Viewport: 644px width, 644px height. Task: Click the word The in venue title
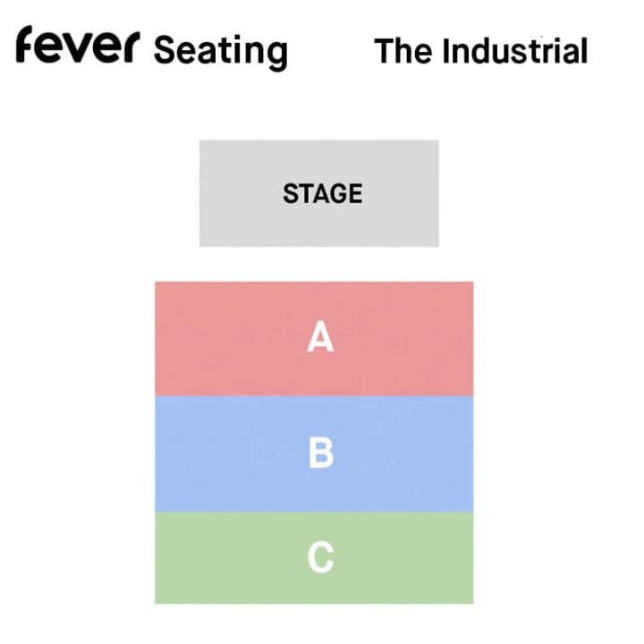pyautogui.click(x=402, y=51)
